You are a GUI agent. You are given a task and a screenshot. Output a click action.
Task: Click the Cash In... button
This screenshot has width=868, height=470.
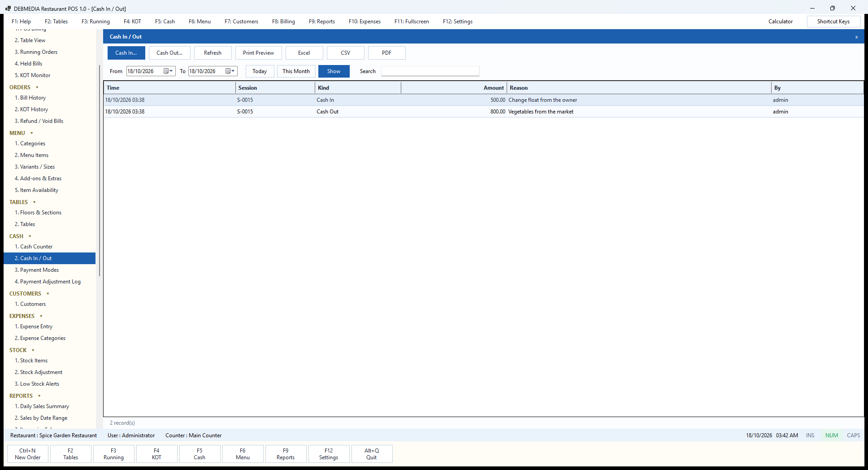126,53
